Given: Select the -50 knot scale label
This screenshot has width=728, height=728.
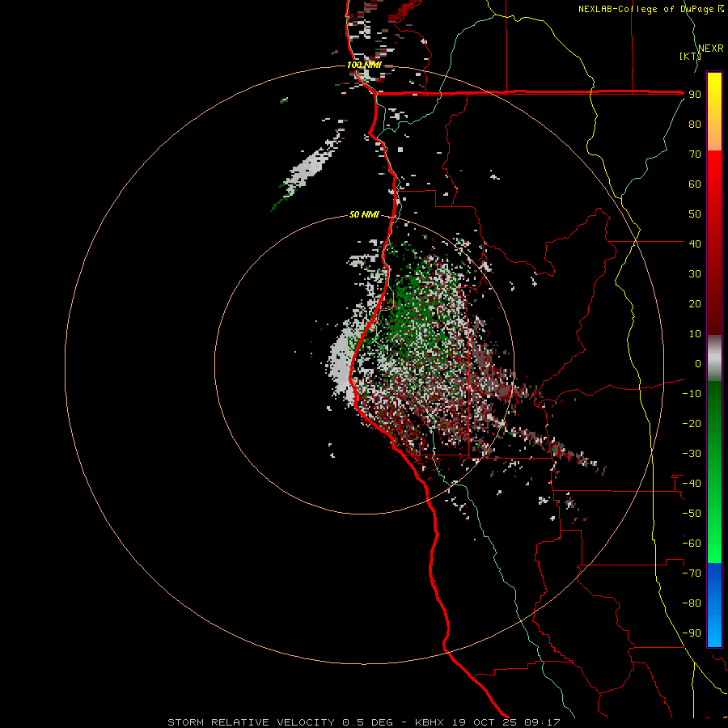Looking at the screenshot, I should point(692,514).
